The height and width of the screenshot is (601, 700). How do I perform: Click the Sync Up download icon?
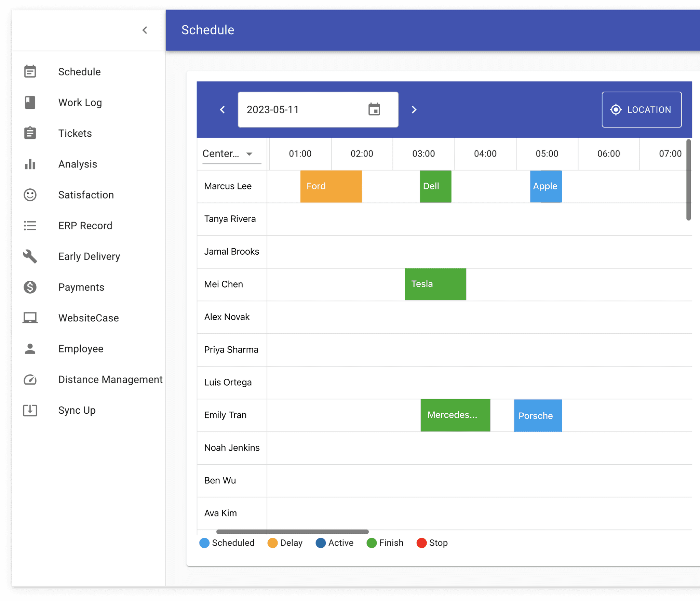[30, 410]
